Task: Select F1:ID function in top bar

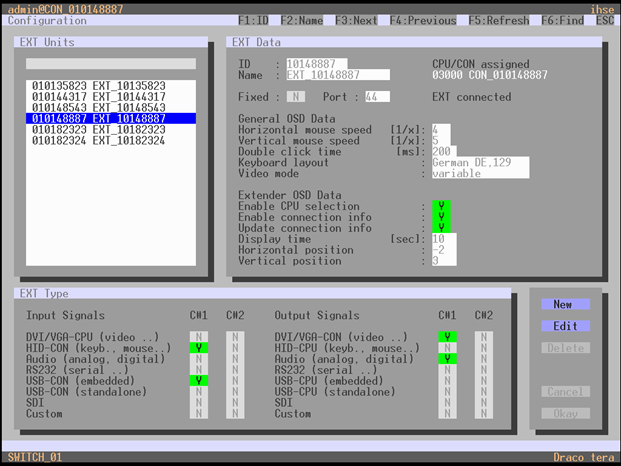Action: tap(253, 21)
